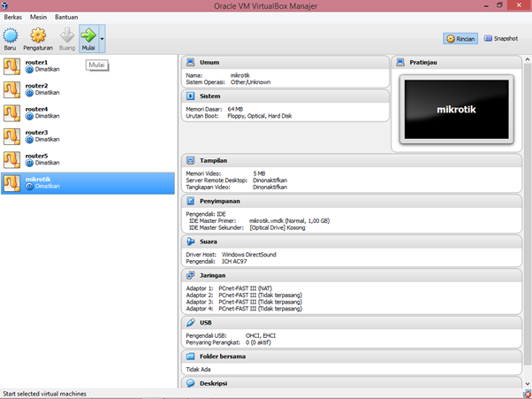Viewport: 532px width, 399px height.
Task: Click the USB section icon
Action: 191,322
